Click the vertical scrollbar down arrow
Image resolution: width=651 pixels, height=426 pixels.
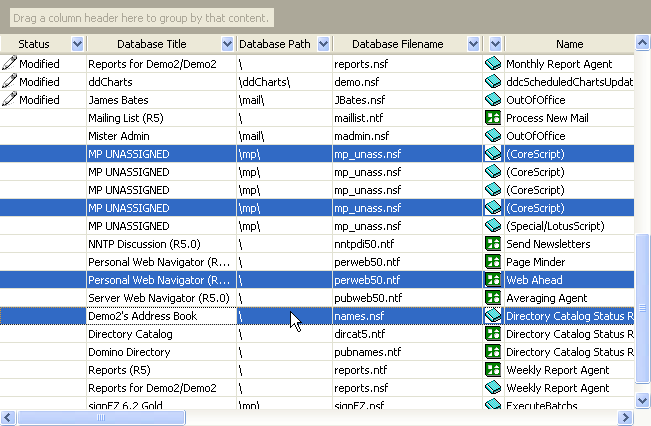(x=643, y=402)
